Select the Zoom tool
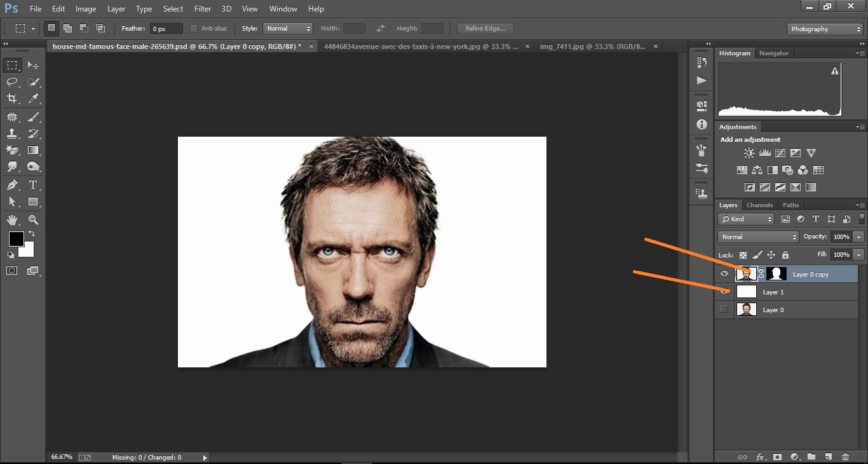Image resolution: width=868 pixels, height=464 pixels. coord(33,219)
